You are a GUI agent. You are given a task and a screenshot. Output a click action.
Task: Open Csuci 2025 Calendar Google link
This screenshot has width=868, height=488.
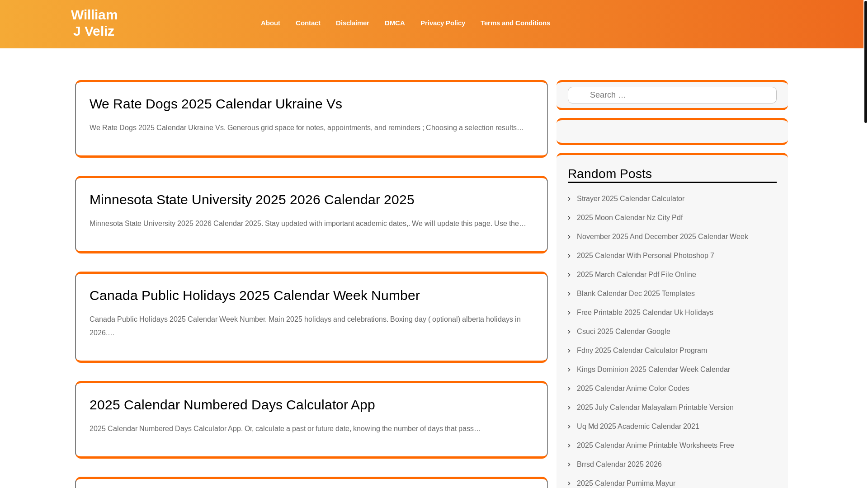(x=623, y=332)
